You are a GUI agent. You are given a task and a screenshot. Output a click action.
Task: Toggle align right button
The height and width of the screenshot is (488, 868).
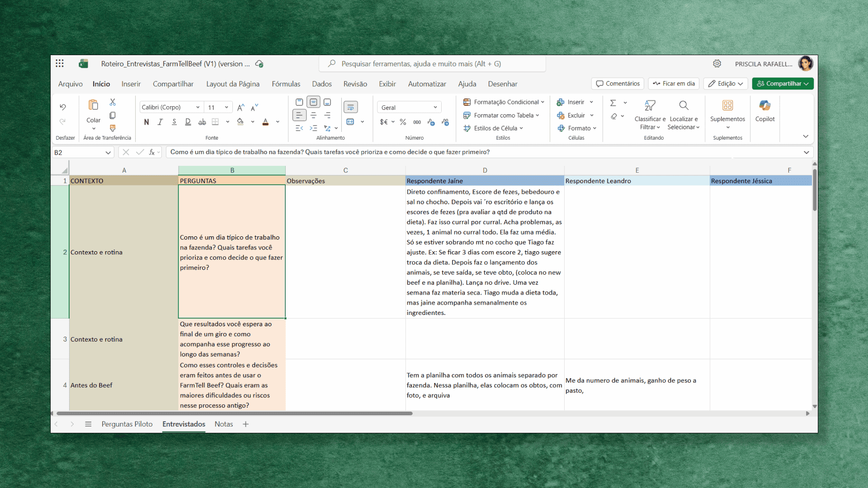tap(327, 115)
